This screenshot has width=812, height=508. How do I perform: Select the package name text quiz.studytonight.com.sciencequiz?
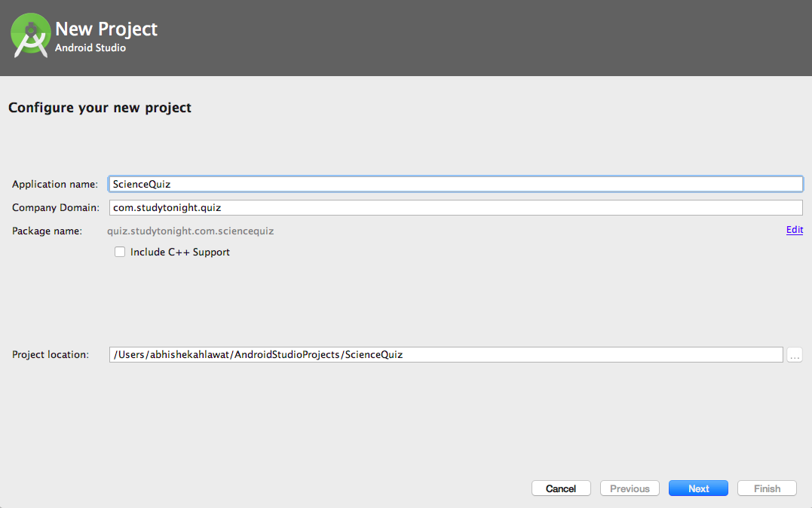pos(191,231)
